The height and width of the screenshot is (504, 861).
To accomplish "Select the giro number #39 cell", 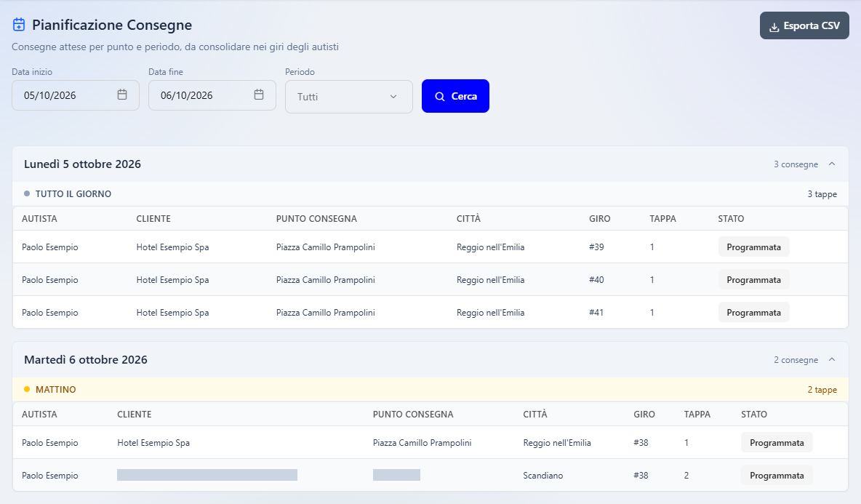I will point(596,247).
